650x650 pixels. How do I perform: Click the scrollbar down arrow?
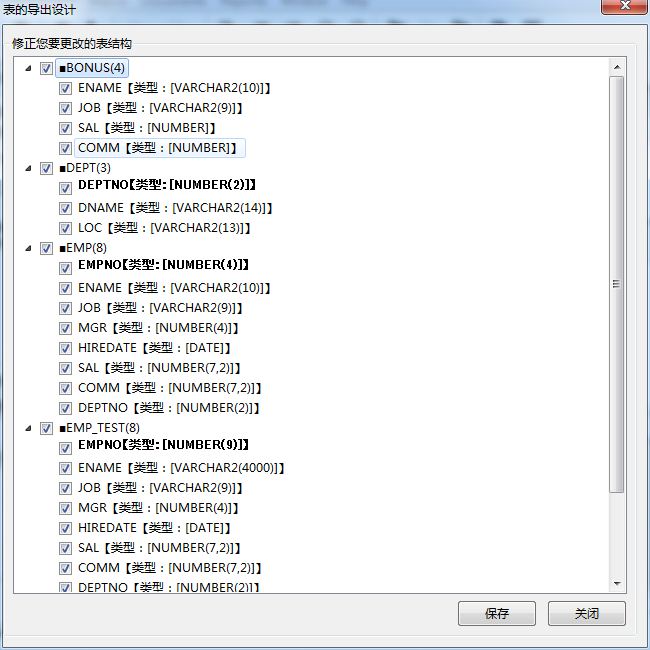point(617,583)
